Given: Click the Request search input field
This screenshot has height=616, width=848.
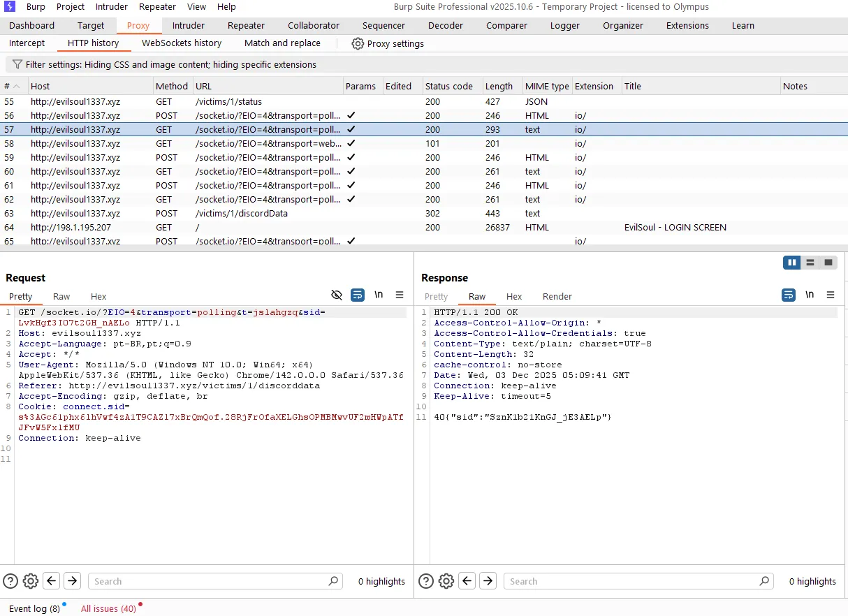Looking at the screenshot, I should [x=215, y=581].
